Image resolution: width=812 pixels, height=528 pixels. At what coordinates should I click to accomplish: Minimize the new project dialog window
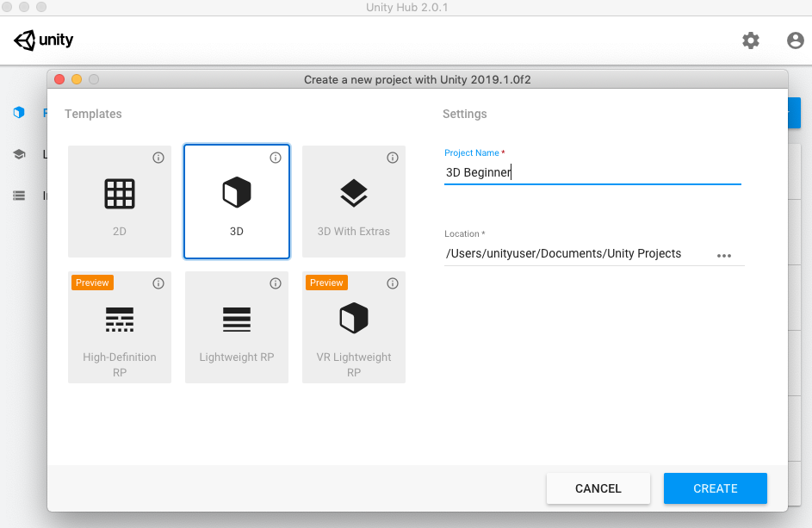[77, 79]
